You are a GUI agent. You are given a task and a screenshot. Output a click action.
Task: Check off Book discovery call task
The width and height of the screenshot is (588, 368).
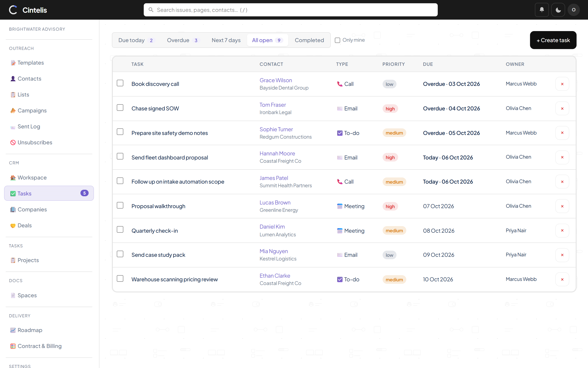tap(120, 83)
